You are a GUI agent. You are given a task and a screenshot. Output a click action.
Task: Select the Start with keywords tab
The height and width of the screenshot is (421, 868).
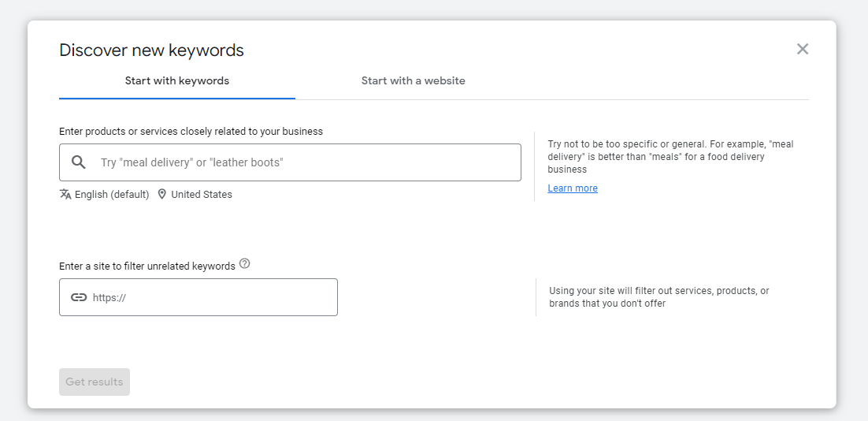177,80
